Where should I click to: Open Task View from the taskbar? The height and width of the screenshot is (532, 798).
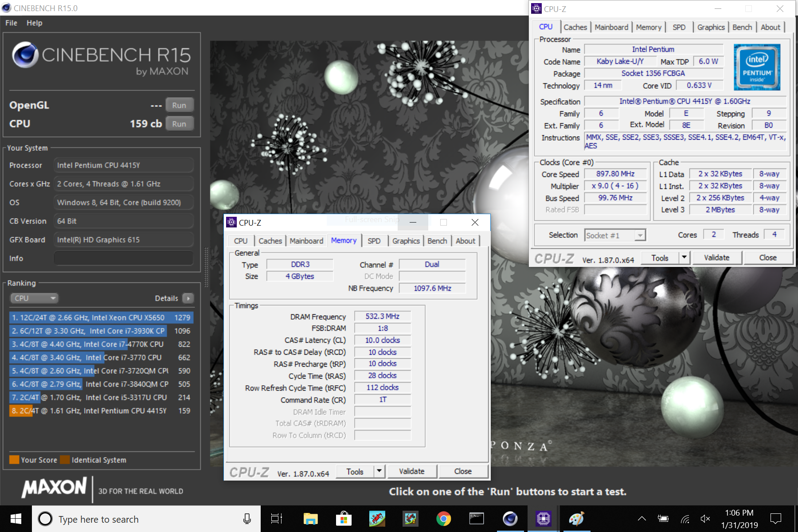[277, 519]
